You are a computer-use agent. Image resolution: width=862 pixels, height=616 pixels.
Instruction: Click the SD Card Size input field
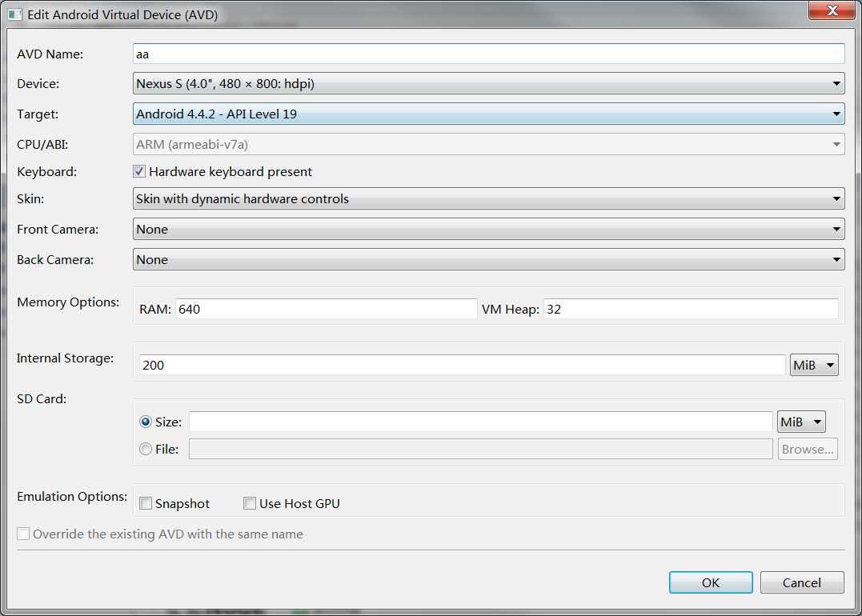point(480,422)
